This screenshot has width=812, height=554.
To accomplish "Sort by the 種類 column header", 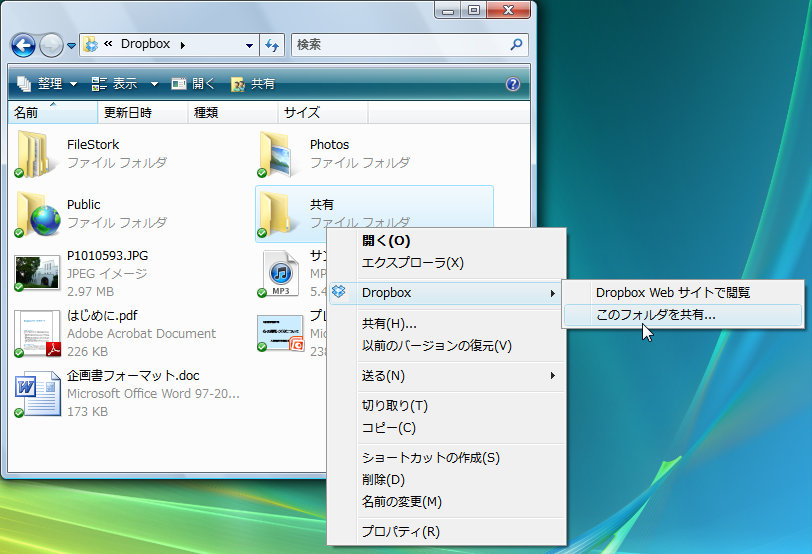I will point(233,112).
